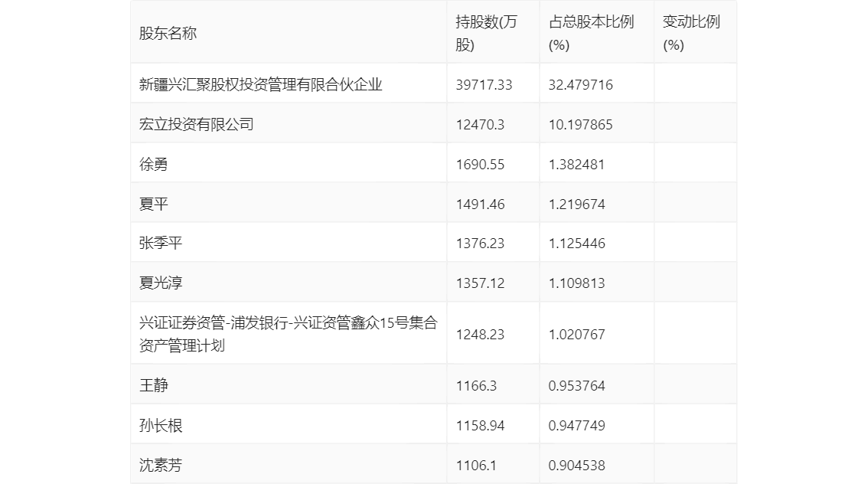Select the percentage 0.947749
The height and width of the screenshot is (484, 868).
coord(576,425)
